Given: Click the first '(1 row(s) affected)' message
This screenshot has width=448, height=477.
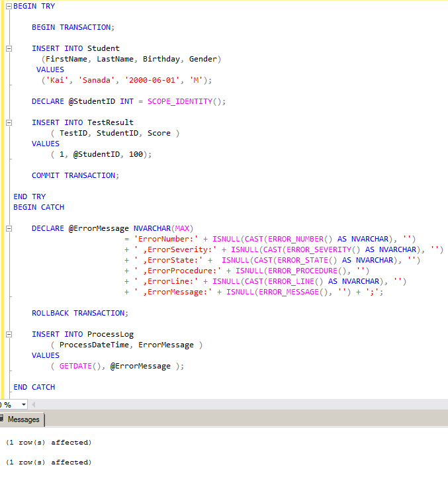Looking at the screenshot, I should (x=48, y=442).
